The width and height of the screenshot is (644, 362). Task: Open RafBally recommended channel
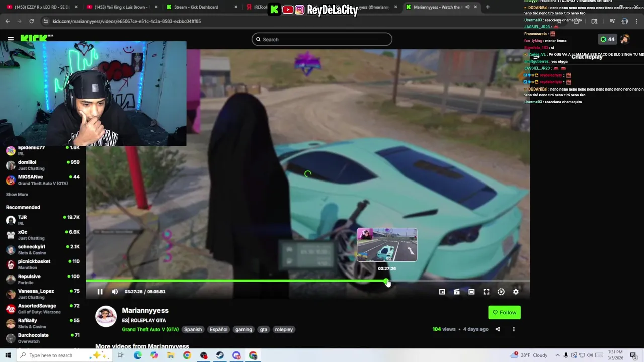point(43,323)
